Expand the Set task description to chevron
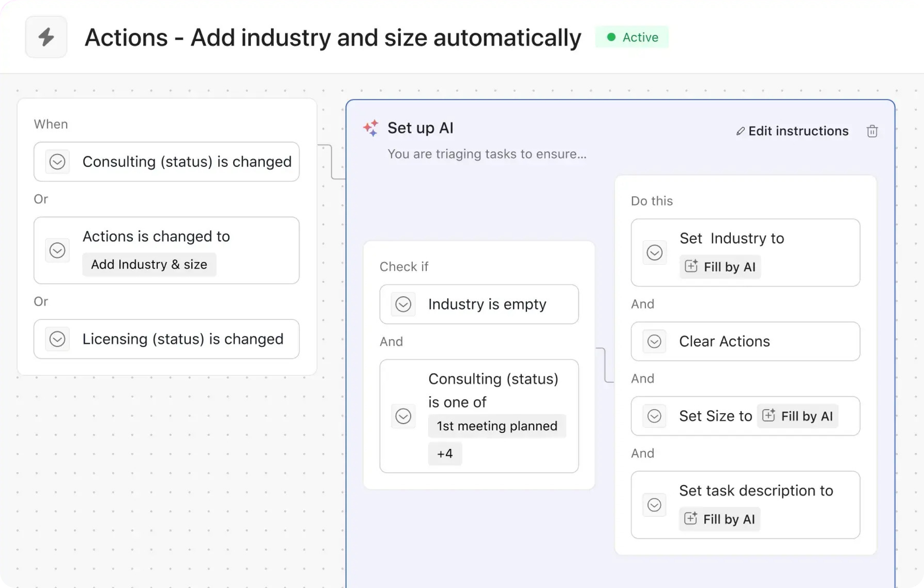Screen dimensions: 924x588 point(654,505)
